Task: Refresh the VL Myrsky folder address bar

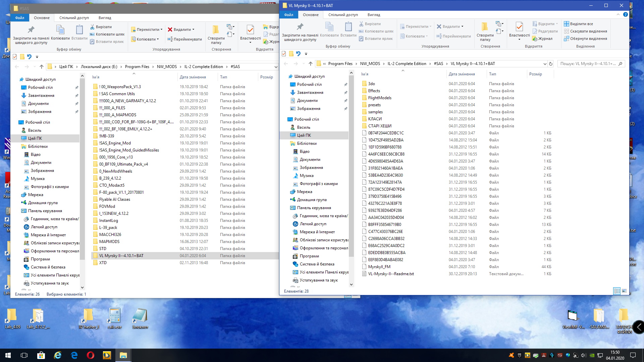Action: (550, 64)
